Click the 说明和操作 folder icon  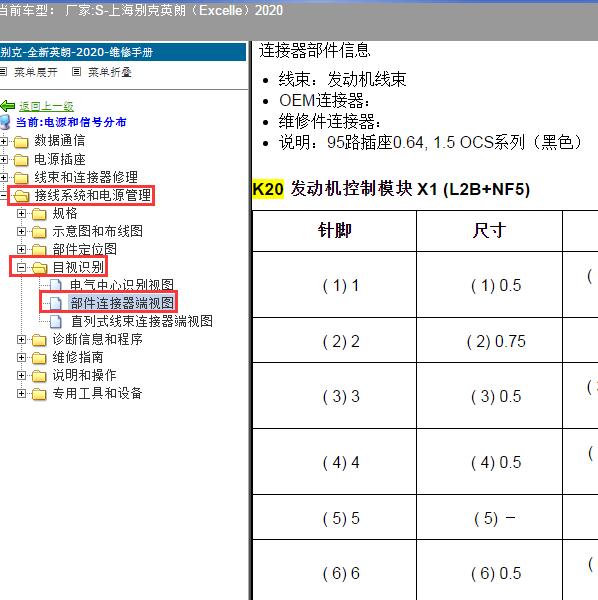coord(39,376)
